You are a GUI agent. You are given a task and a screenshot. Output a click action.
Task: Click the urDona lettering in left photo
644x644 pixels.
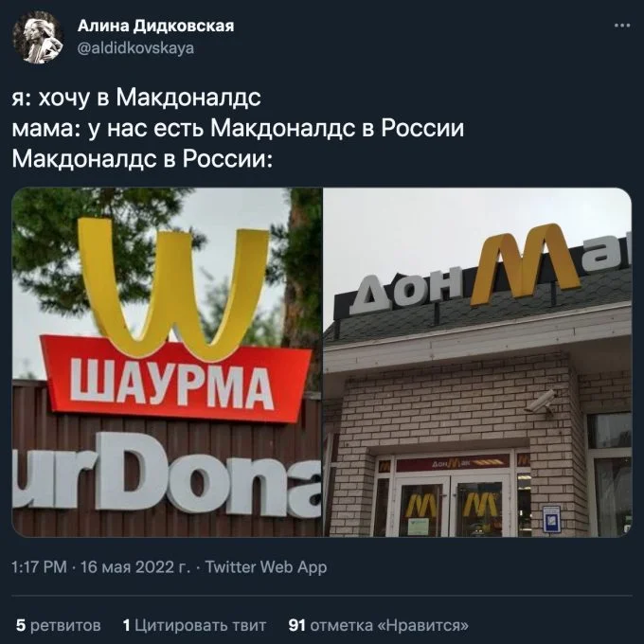pyautogui.click(x=167, y=475)
